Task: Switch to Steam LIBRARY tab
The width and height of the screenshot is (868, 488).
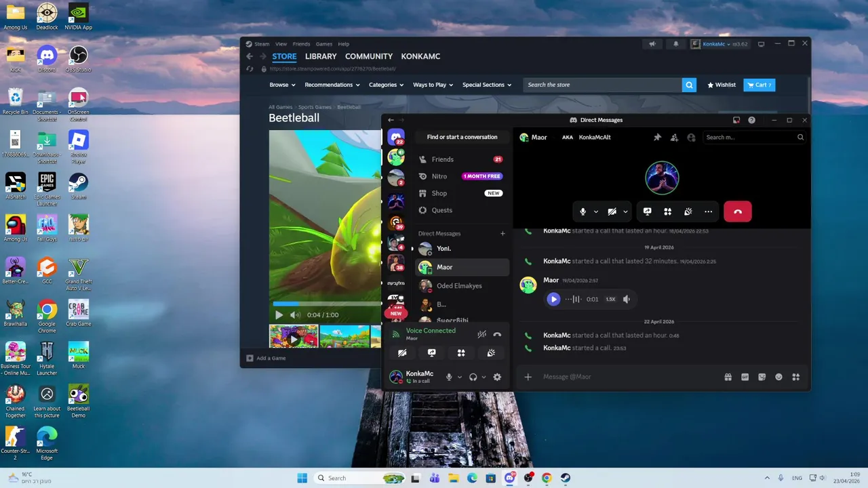Action: [x=321, y=56]
